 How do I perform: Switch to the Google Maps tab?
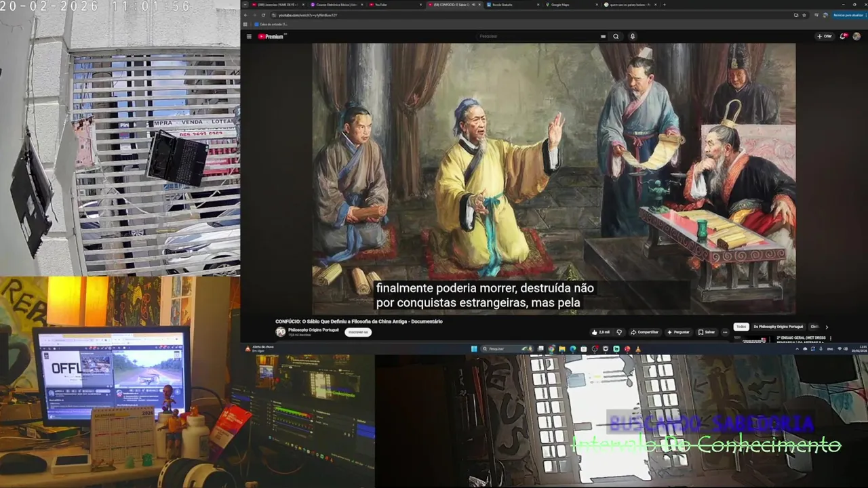tap(572, 5)
